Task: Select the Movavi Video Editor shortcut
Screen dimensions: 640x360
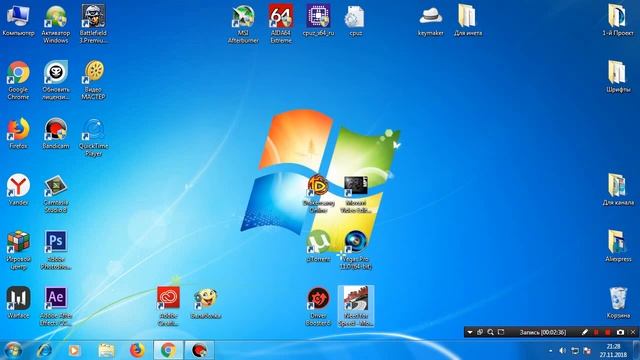Action: point(356,194)
